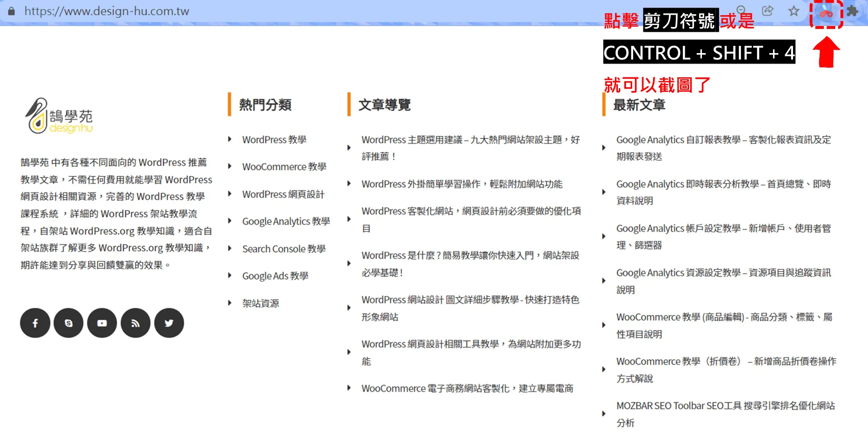Open article WordPress 客製化網站
868x441 pixels.
[471, 220]
